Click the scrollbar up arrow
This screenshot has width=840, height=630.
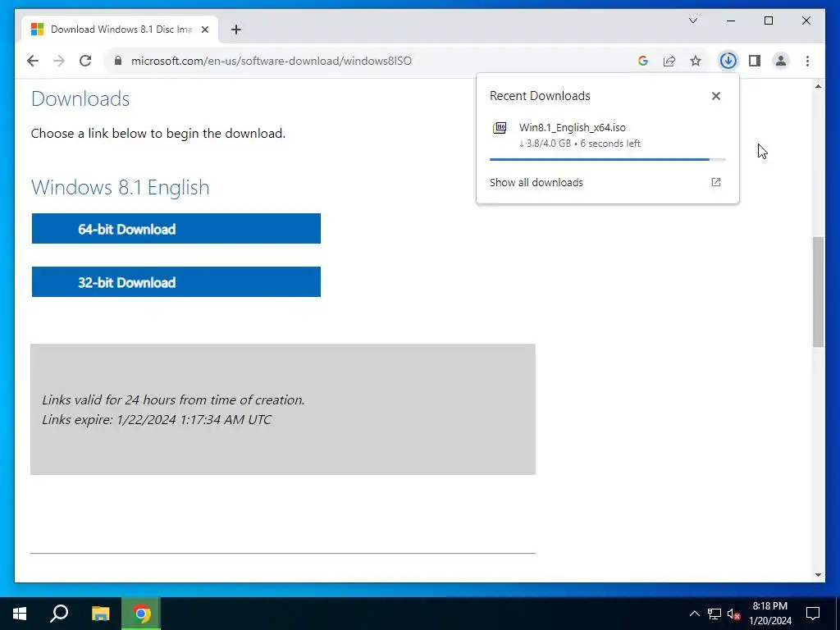click(818, 85)
